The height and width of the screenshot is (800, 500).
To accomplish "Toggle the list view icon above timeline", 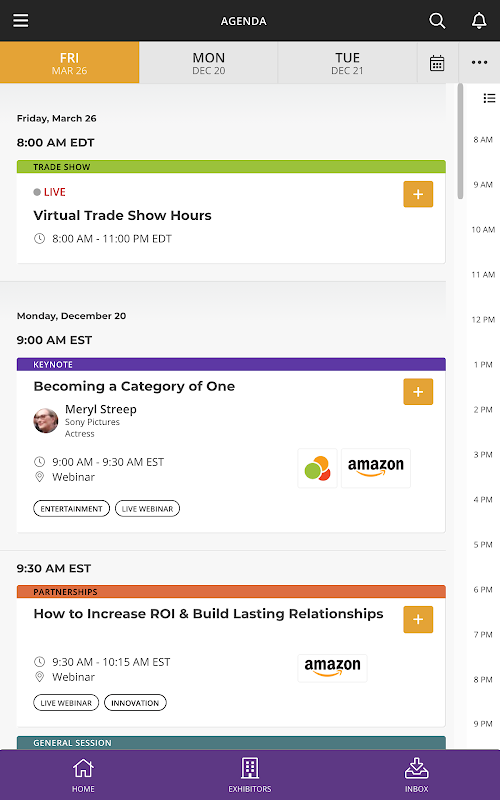I will pos(489,98).
